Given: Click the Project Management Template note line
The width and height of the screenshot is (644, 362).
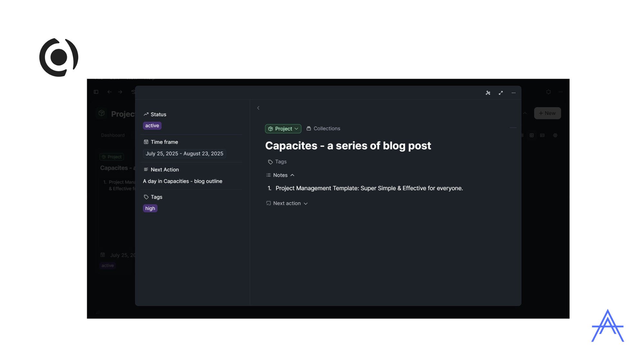Looking at the screenshot, I should point(369,188).
